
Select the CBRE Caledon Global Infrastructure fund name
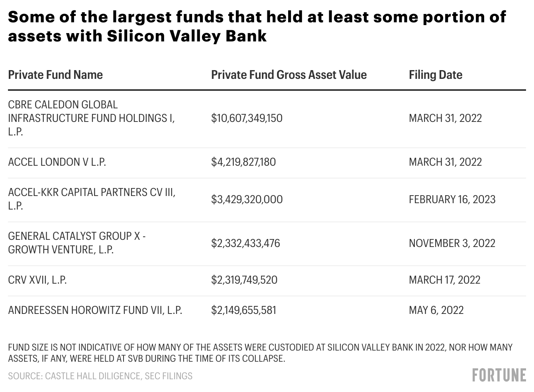[91, 118]
